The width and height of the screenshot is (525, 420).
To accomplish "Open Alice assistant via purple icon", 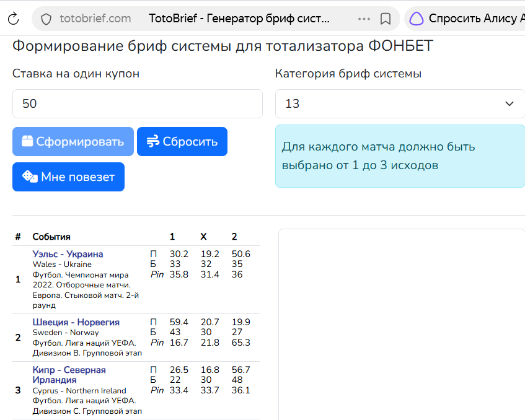I will (417, 19).
